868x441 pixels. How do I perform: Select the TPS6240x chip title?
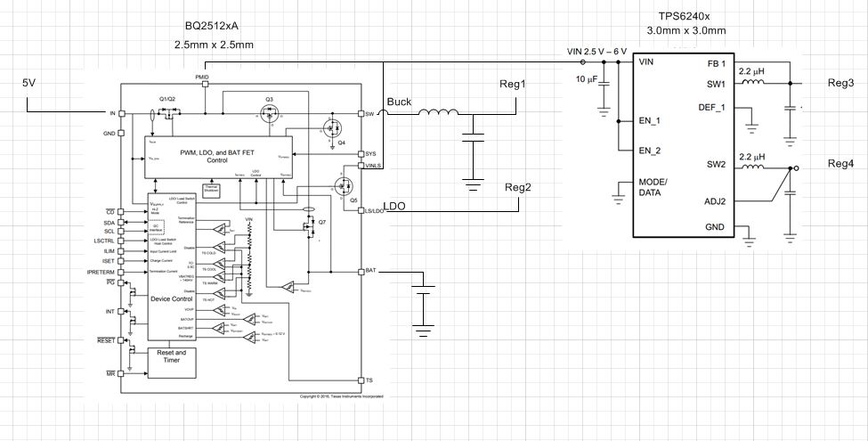(685, 17)
